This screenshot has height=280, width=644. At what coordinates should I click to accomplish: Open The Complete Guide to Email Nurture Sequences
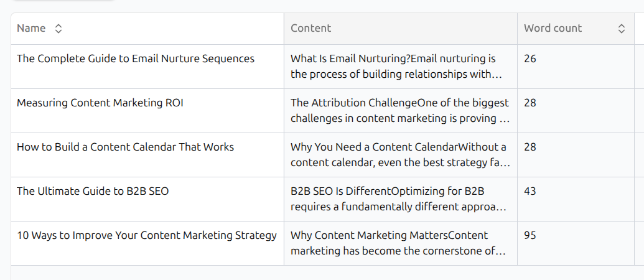136,59
